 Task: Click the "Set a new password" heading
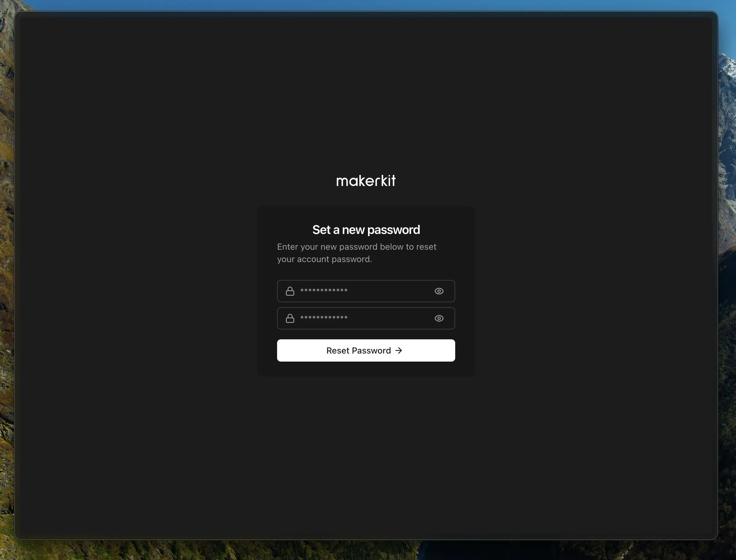pos(366,230)
